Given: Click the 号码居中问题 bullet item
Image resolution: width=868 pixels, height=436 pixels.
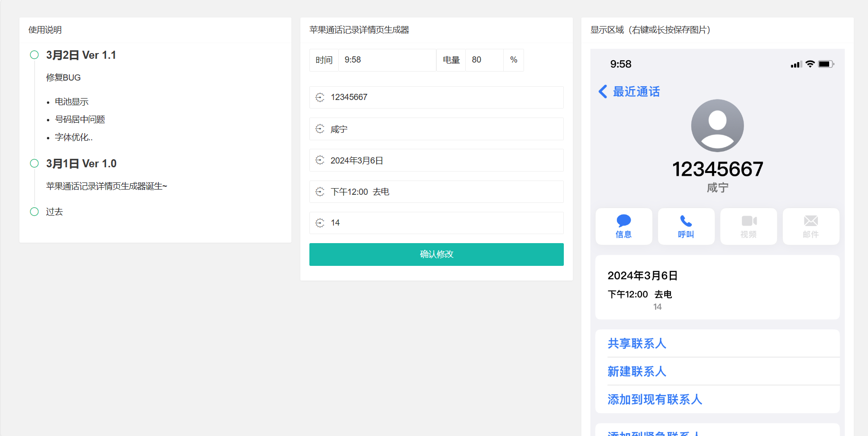Looking at the screenshot, I should pos(80,119).
